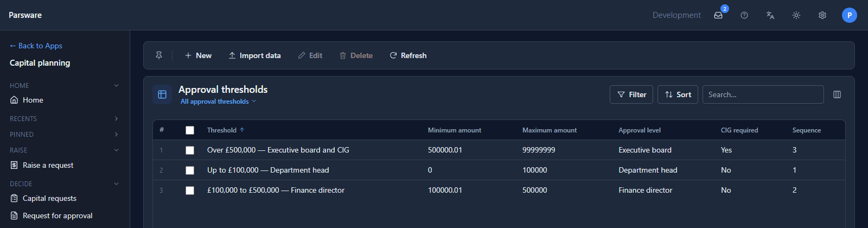Open the settings gear icon
Image resolution: width=868 pixels, height=228 pixels.
tap(822, 15)
